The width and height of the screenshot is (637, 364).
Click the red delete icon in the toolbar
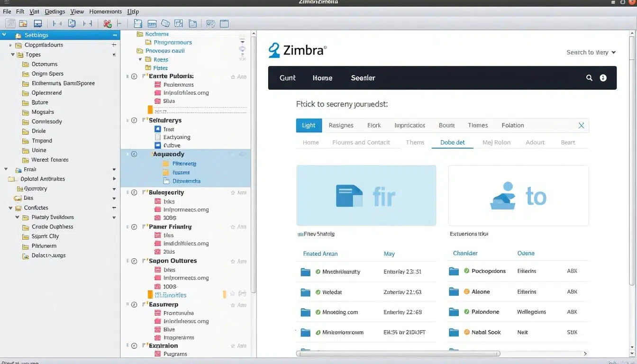(x=108, y=23)
